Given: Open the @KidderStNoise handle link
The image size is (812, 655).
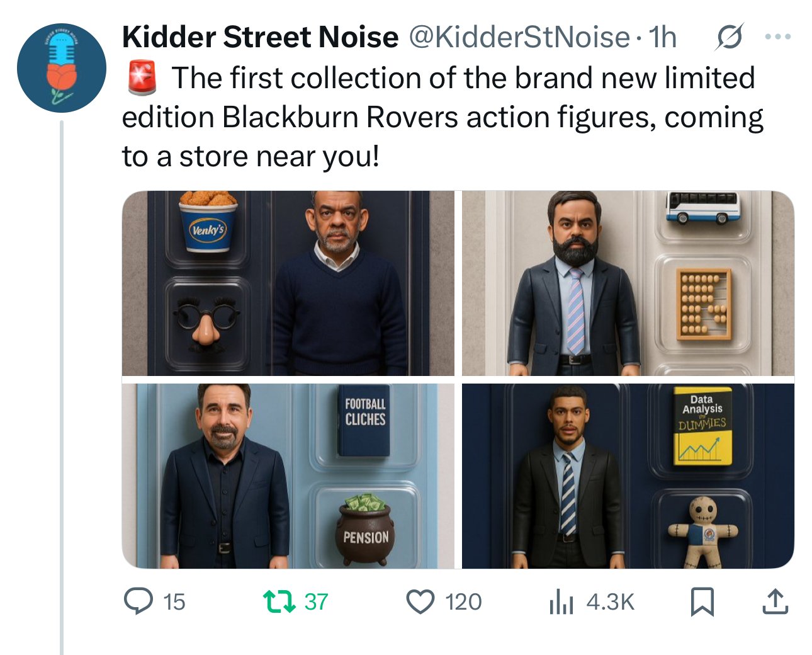Looking at the screenshot, I should [x=519, y=38].
